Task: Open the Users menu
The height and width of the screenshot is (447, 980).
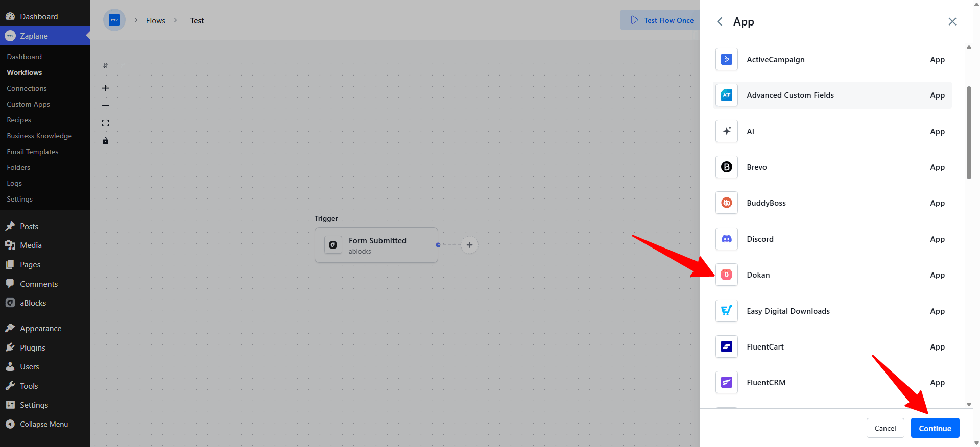Action: pyautogui.click(x=45, y=367)
